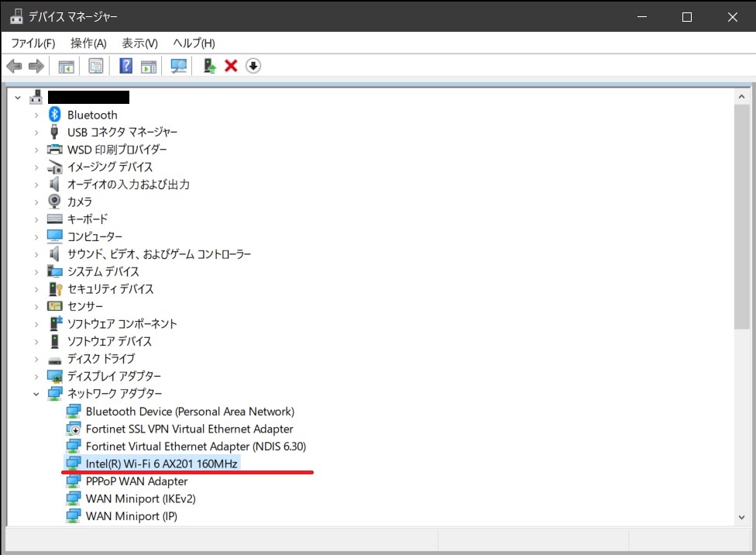This screenshot has width=756, height=555.
Task: Open the 表示(V) menu
Action: (x=139, y=43)
